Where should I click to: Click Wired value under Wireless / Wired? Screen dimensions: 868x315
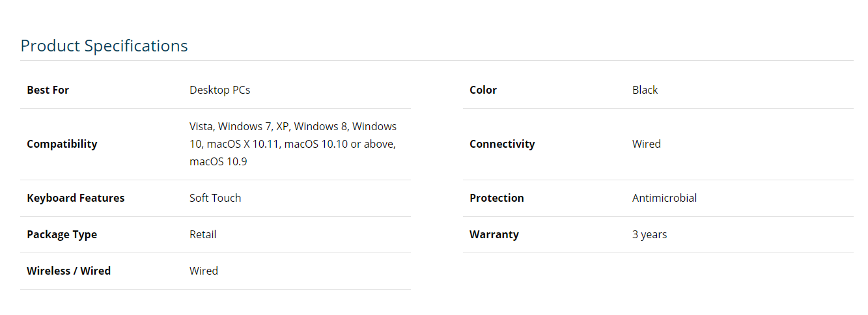203,271
